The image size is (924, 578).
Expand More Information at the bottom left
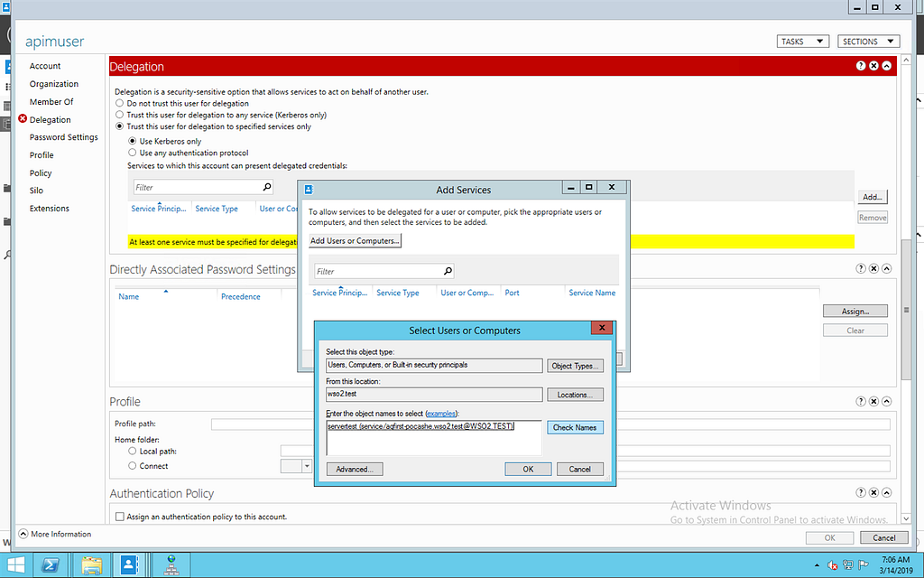pos(55,534)
